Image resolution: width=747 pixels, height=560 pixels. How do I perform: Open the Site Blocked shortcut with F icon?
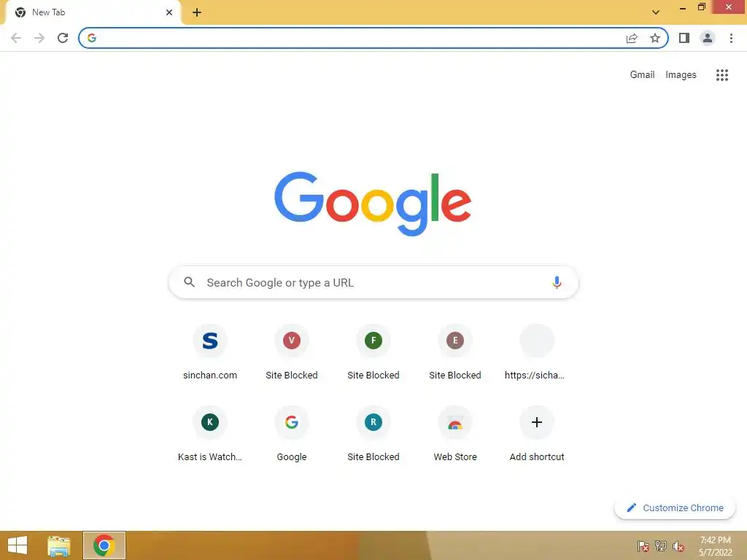(x=373, y=352)
